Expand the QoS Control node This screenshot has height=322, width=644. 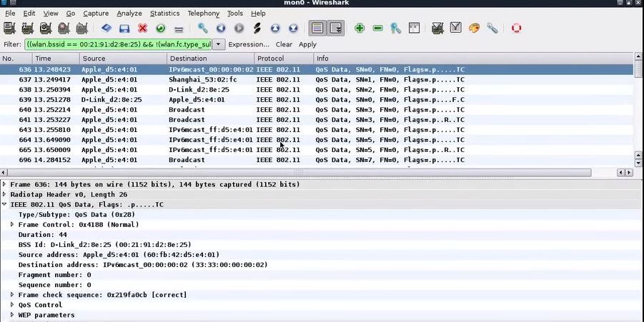(12, 305)
